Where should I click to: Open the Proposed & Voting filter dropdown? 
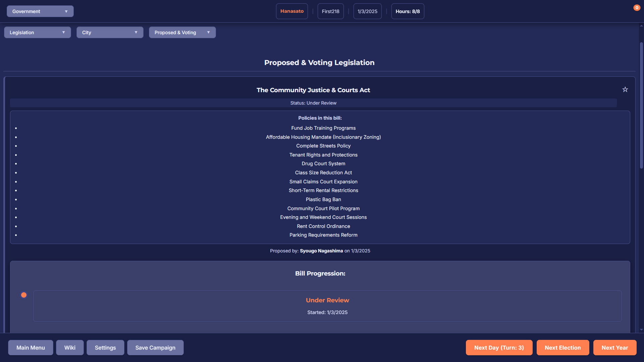[182, 32]
